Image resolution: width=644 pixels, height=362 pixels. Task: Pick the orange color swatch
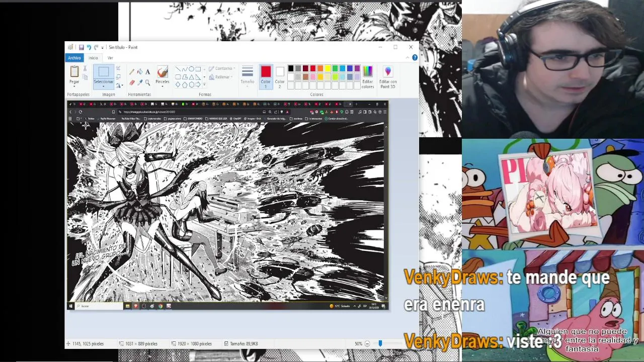(320, 68)
